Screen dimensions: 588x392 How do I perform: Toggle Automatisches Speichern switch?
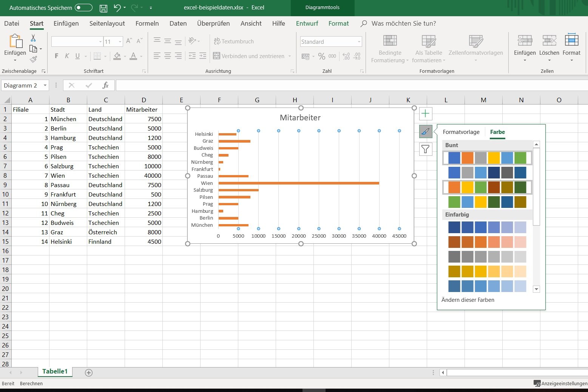coord(83,8)
